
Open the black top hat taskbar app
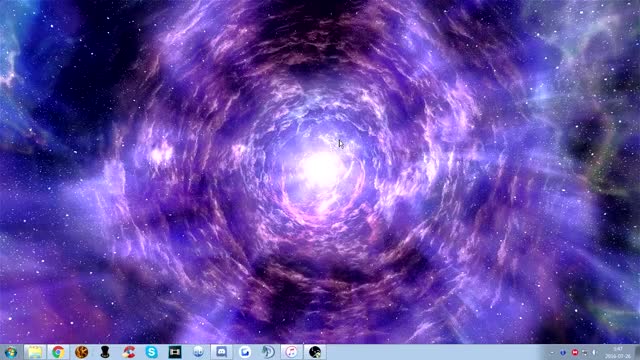105,352
